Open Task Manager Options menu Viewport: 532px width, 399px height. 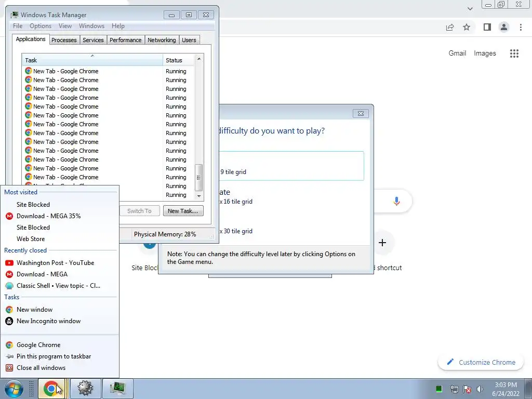pyautogui.click(x=41, y=26)
